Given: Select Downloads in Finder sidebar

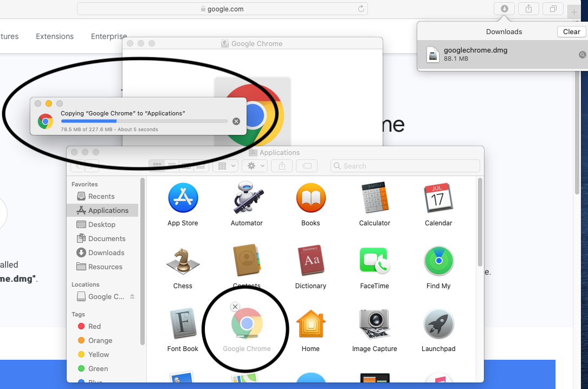Looking at the screenshot, I should (x=102, y=252).
